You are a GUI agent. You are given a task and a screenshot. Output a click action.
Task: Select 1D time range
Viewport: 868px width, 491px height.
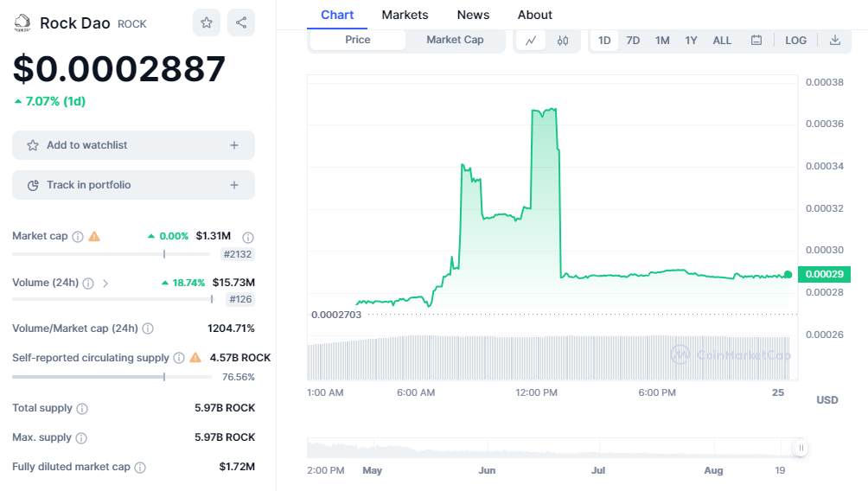[604, 41]
